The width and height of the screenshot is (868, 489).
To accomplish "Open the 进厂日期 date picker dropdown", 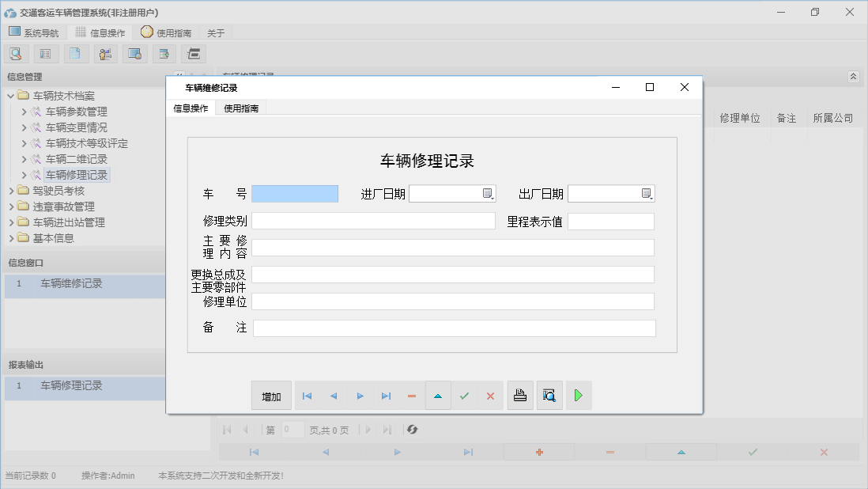I will coord(489,192).
